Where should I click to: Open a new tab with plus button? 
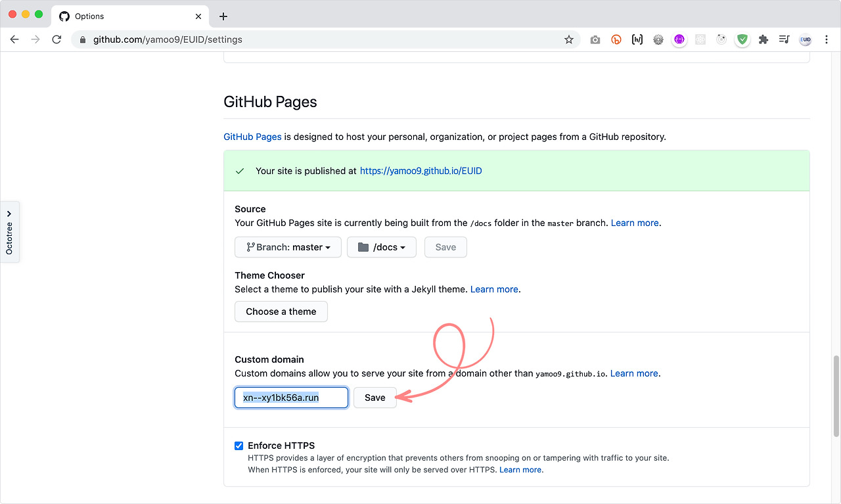(x=223, y=16)
